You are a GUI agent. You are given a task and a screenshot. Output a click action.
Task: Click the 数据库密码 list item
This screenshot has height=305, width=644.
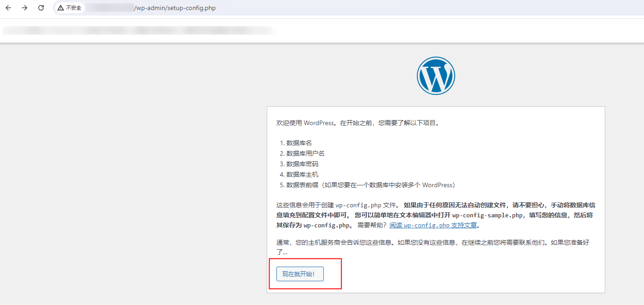tap(302, 164)
